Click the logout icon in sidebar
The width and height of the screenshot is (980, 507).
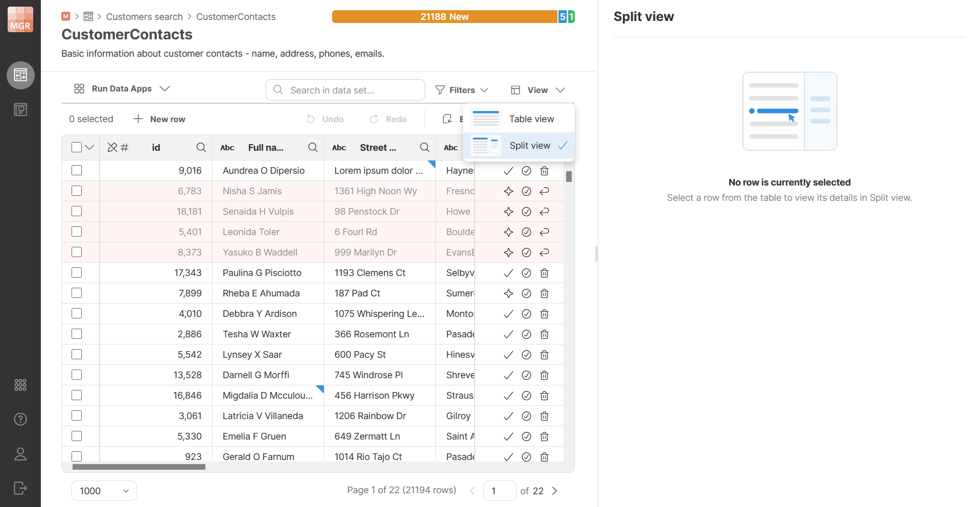20,488
